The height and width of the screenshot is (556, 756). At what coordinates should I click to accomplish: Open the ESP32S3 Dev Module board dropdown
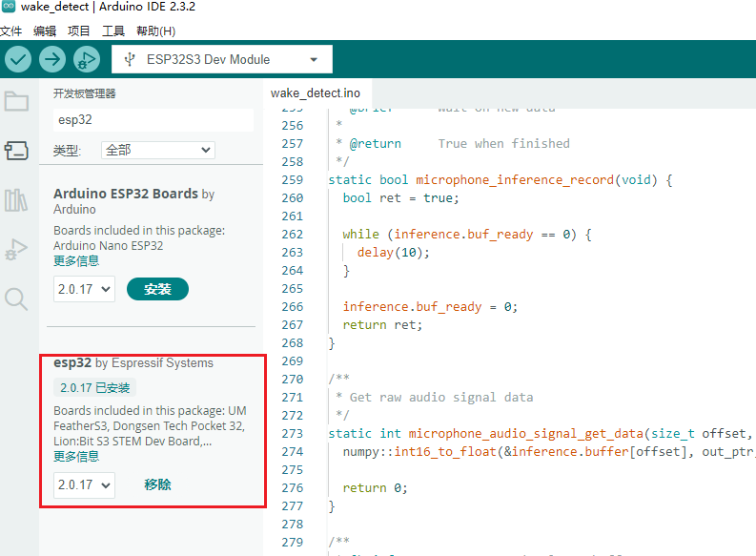[x=222, y=59]
